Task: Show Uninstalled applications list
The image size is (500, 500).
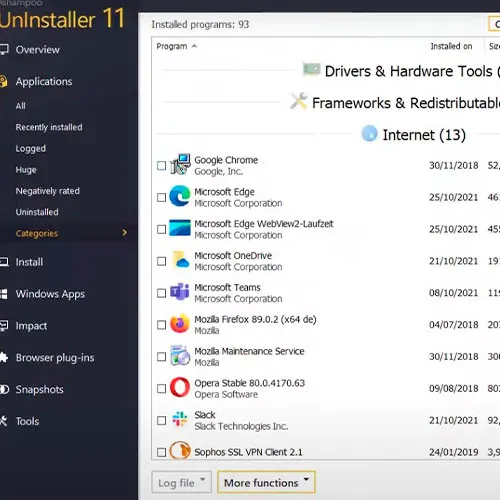Action: tap(37, 212)
